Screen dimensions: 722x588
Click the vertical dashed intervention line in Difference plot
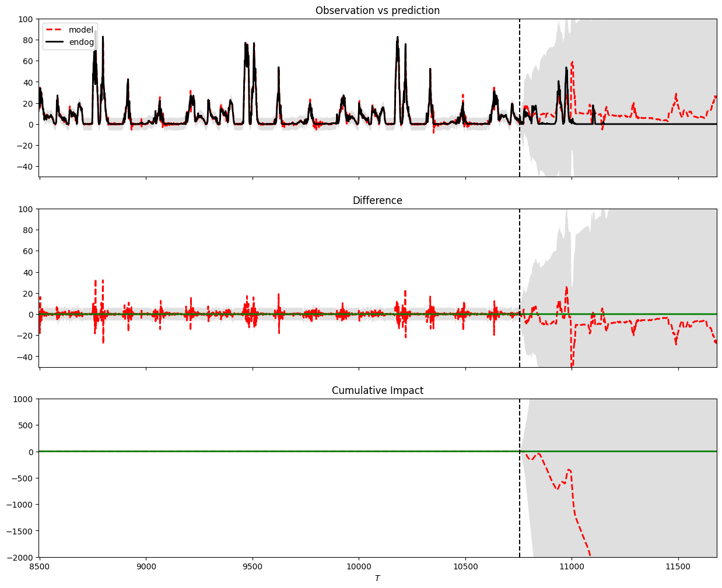tap(520, 288)
